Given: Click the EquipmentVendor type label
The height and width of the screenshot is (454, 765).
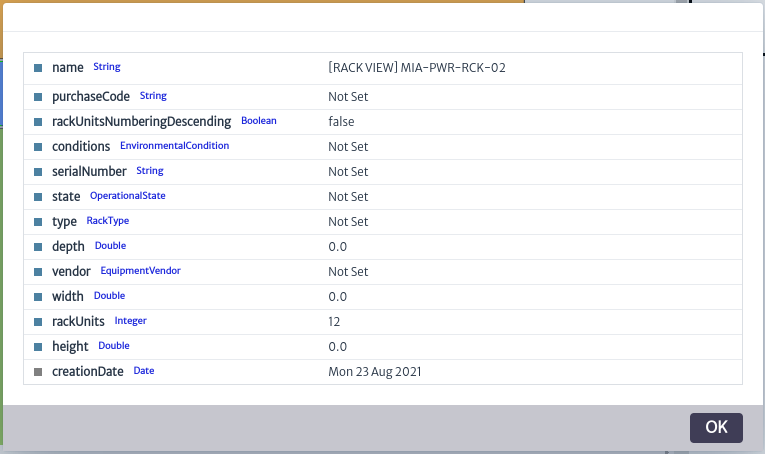Looking at the screenshot, I should [x=141, y=271].
